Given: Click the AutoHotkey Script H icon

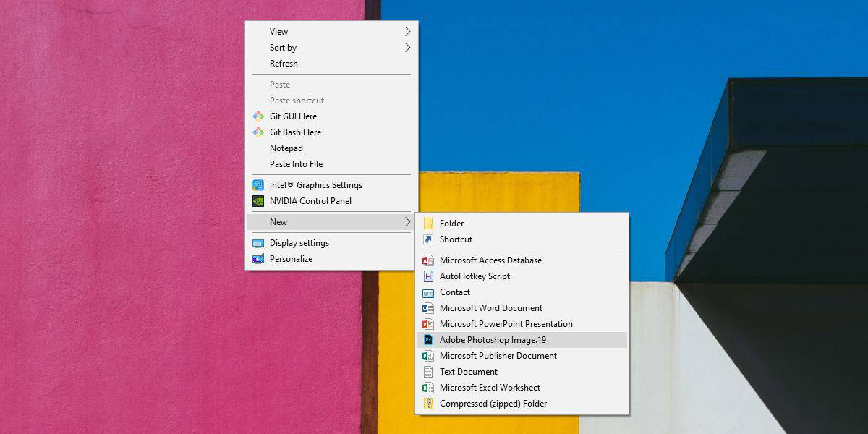Looking at the screenshot, I should [428, 276].
